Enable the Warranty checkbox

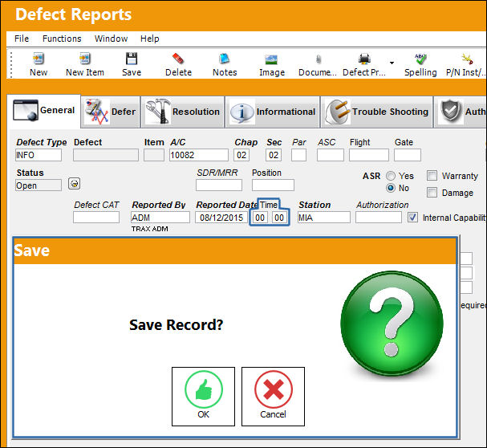[x=432, y=176]
